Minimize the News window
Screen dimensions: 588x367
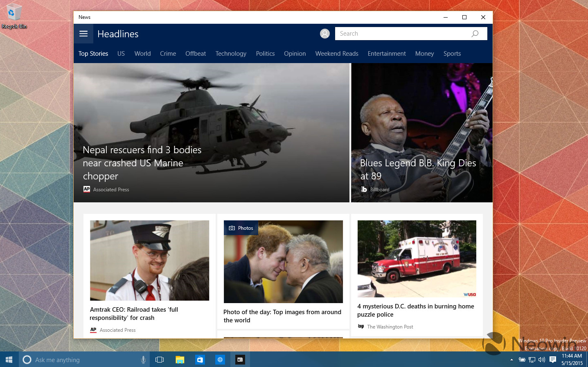pyautogui.click(x=446, y=17)
